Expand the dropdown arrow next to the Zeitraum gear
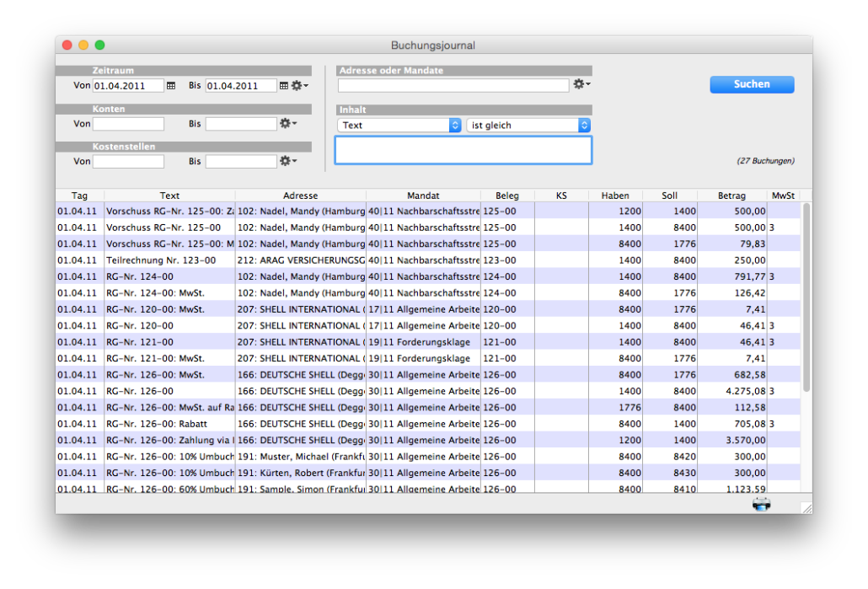868x589 pixels. point(306,85)
